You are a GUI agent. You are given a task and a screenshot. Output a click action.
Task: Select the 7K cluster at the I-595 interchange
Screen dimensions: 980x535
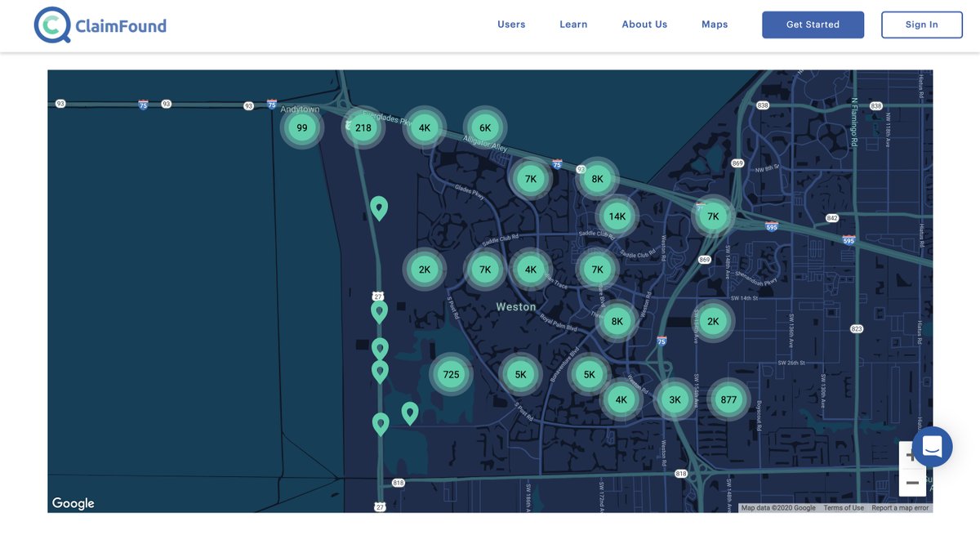point(713,216)
